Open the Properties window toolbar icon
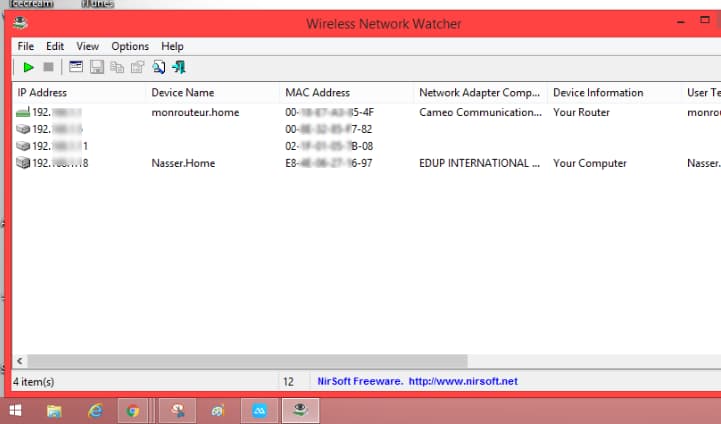 point(76,67)
